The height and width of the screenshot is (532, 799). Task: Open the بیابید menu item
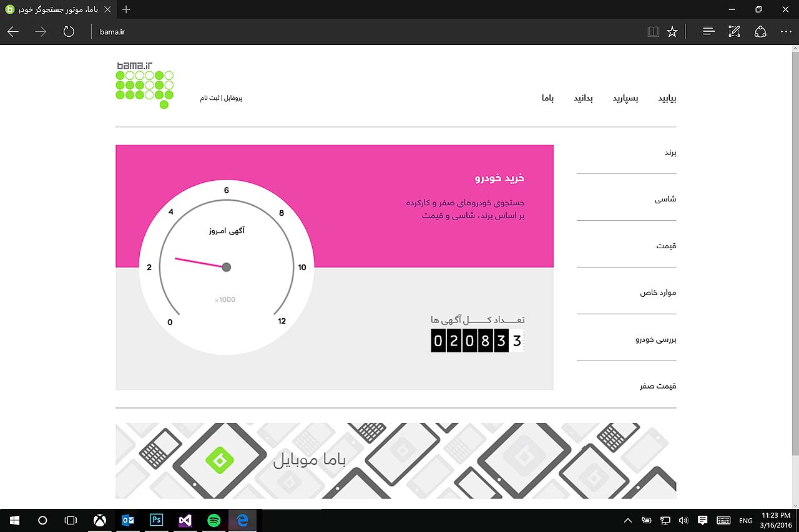pyautogui.click(x=667, y=99)
